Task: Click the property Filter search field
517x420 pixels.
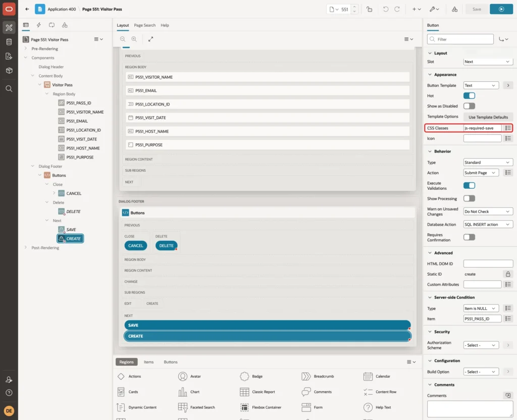Action: click(460, 39)
